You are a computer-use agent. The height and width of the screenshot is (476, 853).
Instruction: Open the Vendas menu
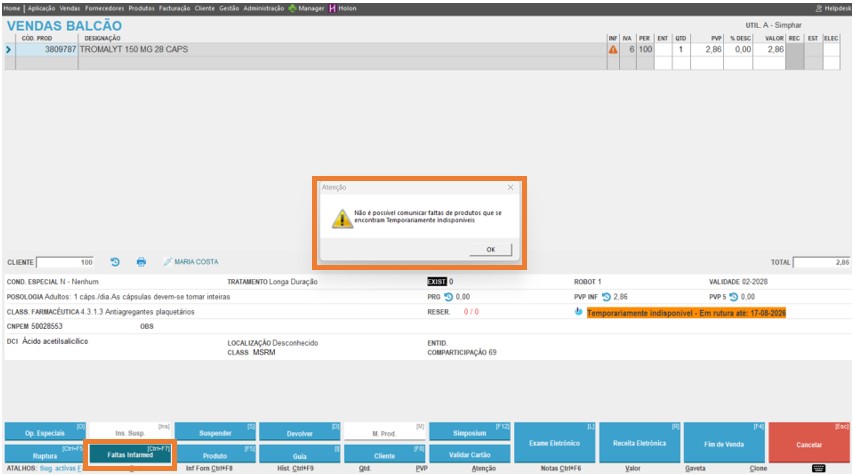coord(70,8)
